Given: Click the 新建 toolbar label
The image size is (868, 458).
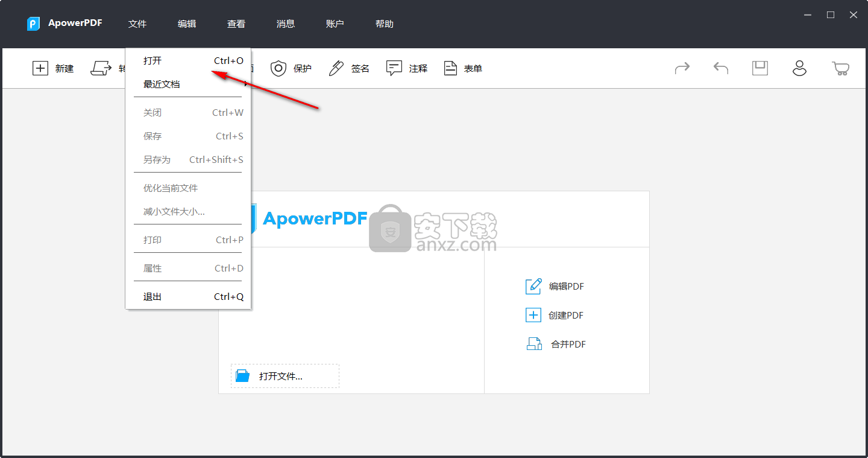Looking at the screenshot, I should click(x=64, y=69).
